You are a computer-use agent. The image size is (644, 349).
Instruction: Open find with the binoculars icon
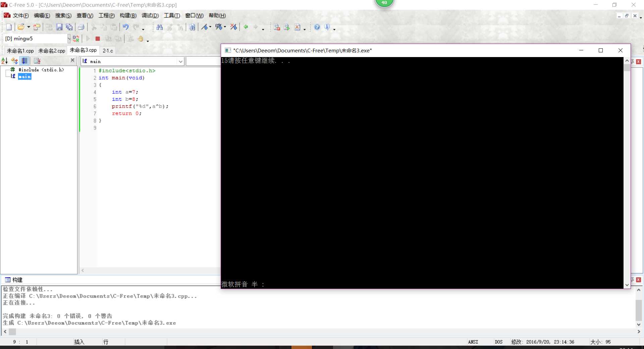pos(160,27)
